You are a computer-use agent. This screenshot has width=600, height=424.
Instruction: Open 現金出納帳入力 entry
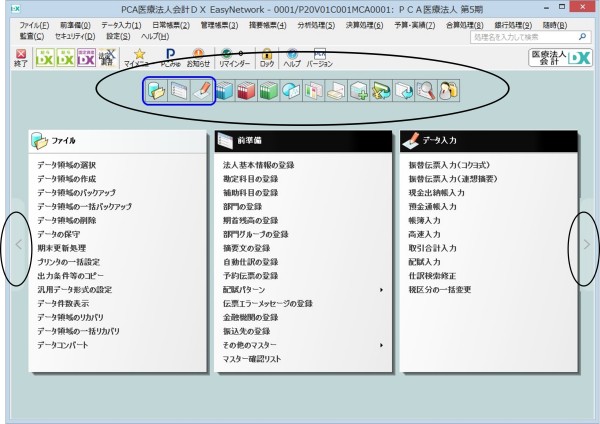[x=437, y=193]
